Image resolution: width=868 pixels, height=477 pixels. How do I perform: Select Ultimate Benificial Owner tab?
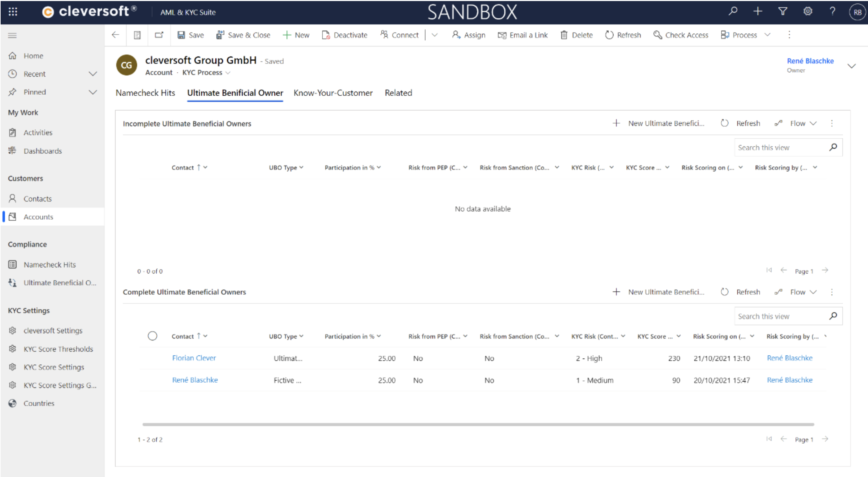pyautogui.click(x=235, y=93)
